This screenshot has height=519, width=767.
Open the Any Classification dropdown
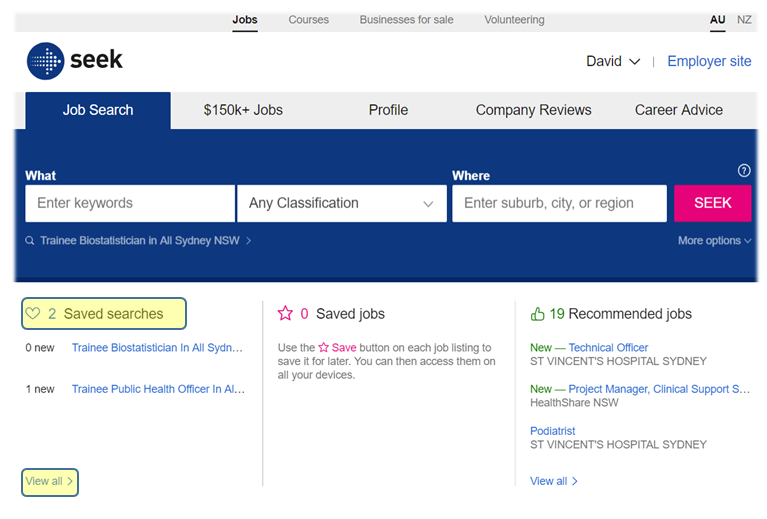(x=342, y=203)
